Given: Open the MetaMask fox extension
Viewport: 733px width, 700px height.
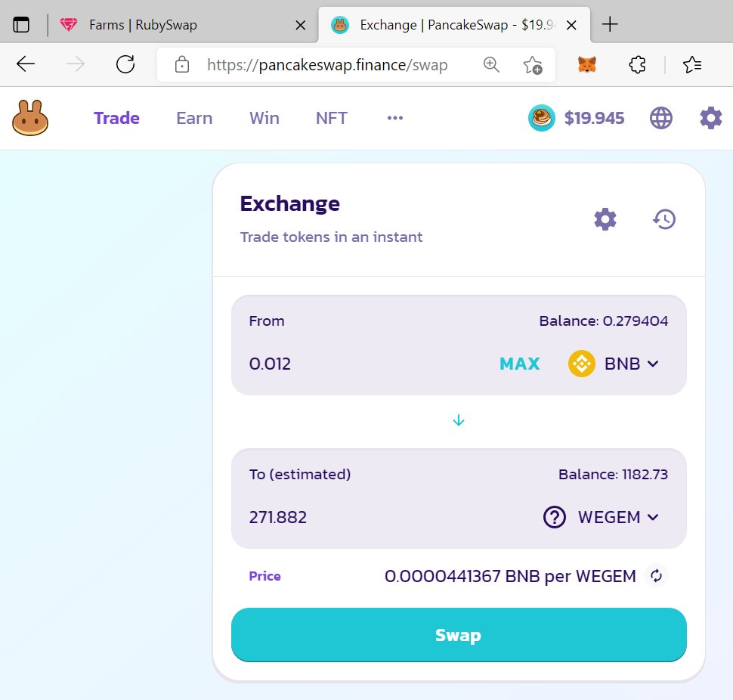Looking at the screenshot, I should click(587, 64).
